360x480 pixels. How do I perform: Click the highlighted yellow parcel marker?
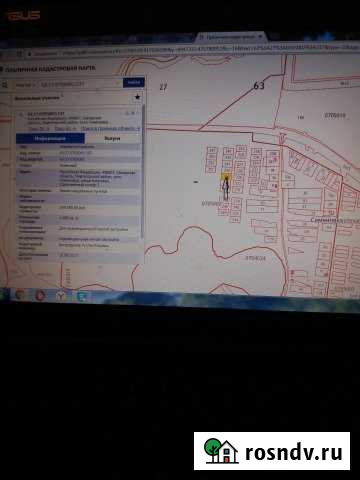coord(226,177)
